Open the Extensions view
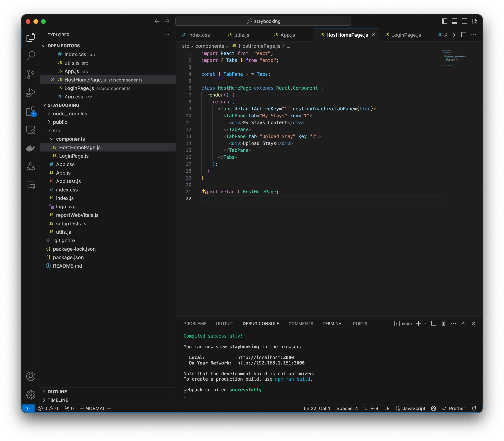Screen dimensions: 504x441 click(x=31, y=111)
